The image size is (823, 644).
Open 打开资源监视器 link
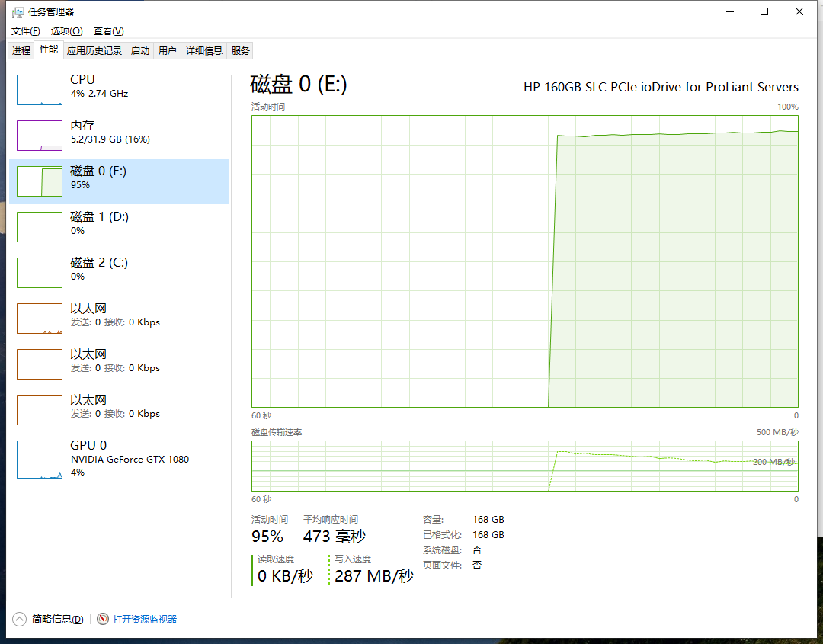pos(145,619)
